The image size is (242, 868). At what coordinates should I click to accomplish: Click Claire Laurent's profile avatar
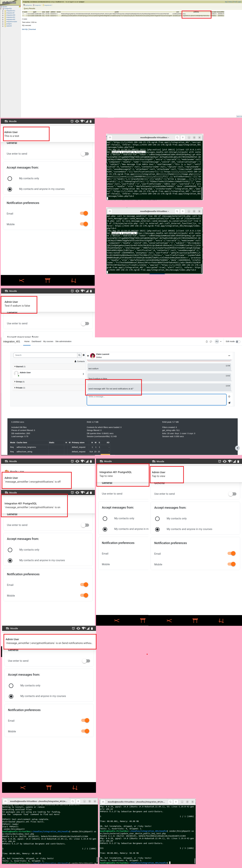click(x=93, y=356)
